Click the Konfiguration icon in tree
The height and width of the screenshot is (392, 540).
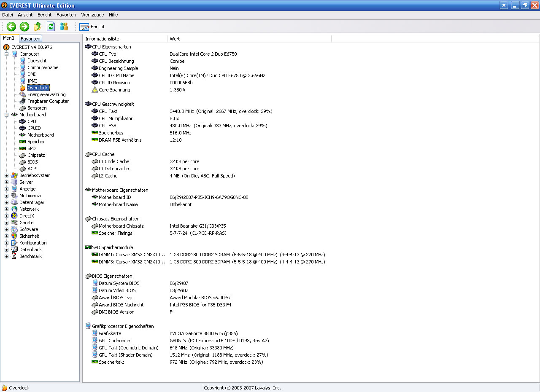click(14, 243)
